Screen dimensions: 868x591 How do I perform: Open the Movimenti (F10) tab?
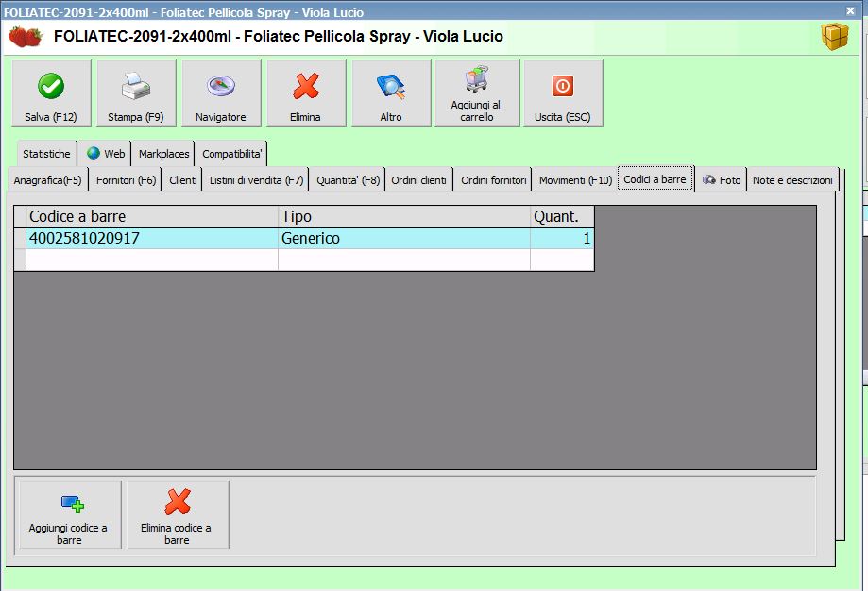pos(575,179)
